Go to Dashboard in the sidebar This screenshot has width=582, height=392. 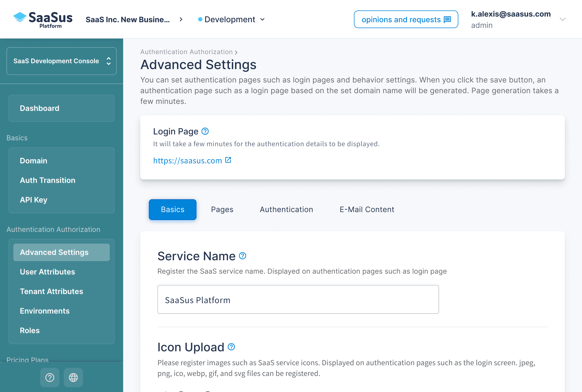pos(40,108)
